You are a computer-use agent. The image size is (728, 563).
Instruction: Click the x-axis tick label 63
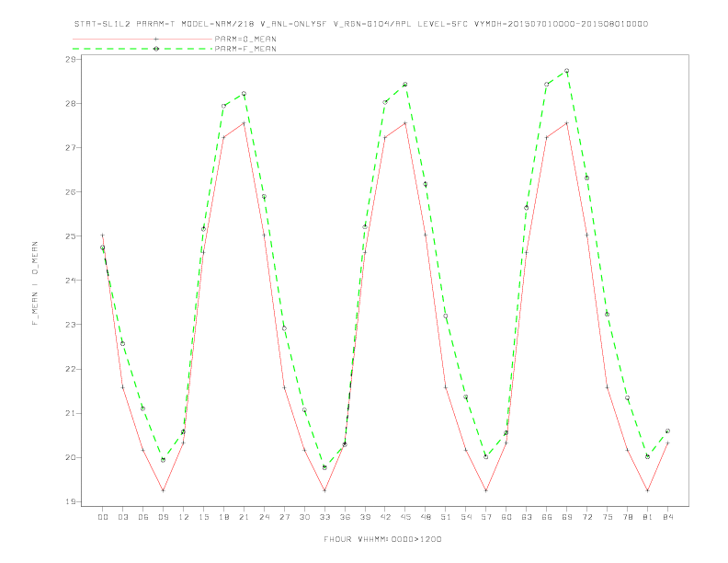click(x=527, y=517)
